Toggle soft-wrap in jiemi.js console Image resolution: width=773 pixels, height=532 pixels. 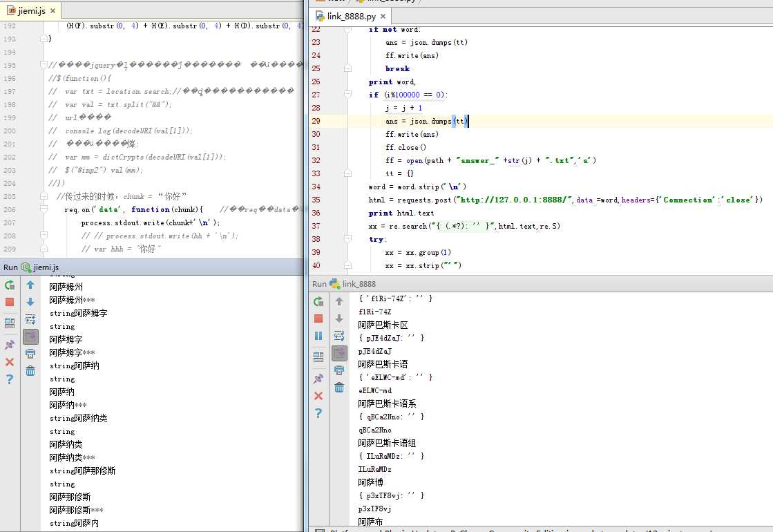click(x=30, y=319)
